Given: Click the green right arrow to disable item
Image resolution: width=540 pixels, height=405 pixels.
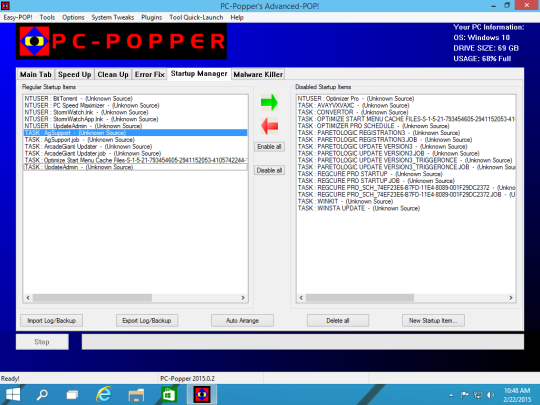Looking at the screenshot, I should (x=269, y=102).
